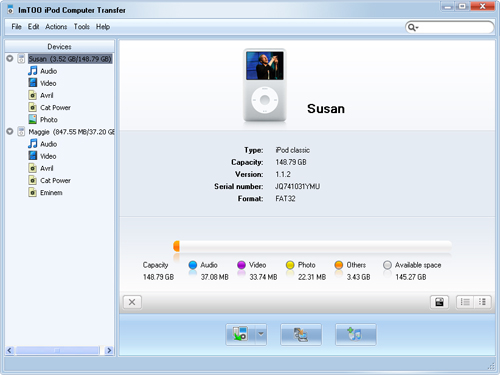
Task: Click the right arrow of sidebar scrollbar
Action: pos(109,350)
